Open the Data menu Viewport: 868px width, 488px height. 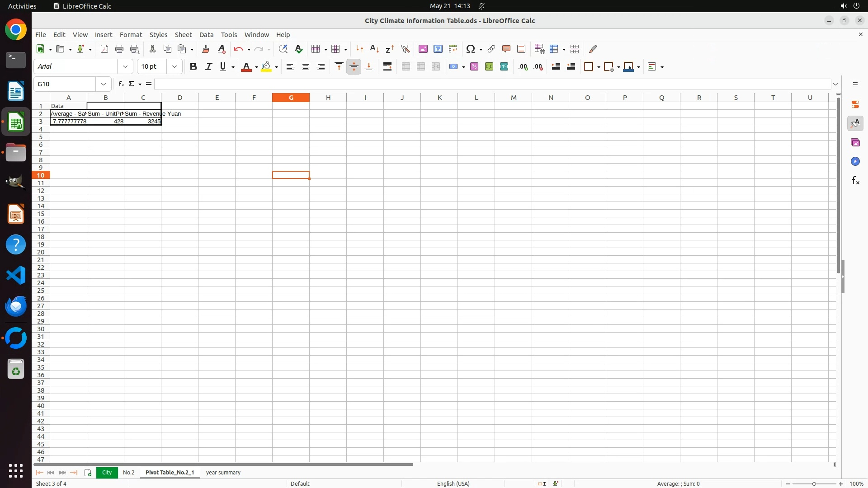[x=206, y=35]
